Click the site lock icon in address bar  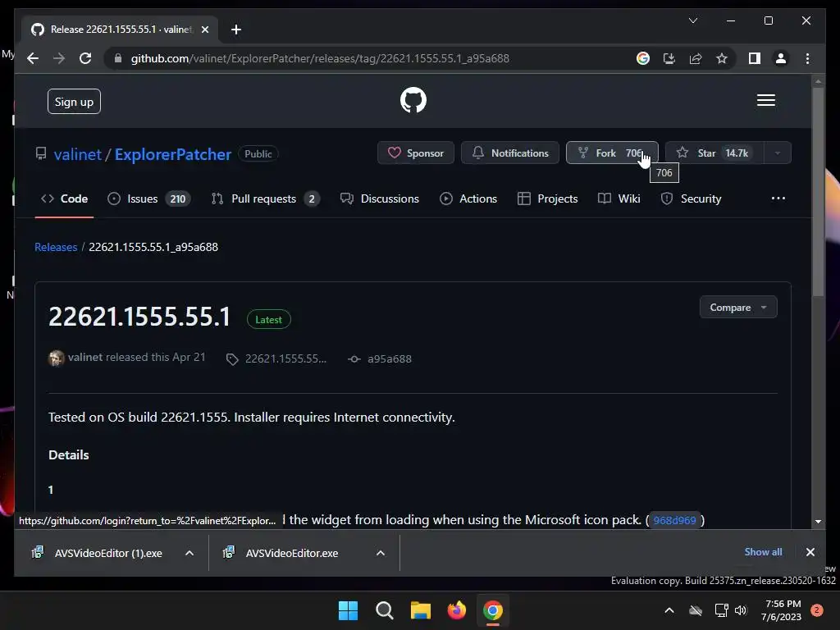tap(118, 58)
